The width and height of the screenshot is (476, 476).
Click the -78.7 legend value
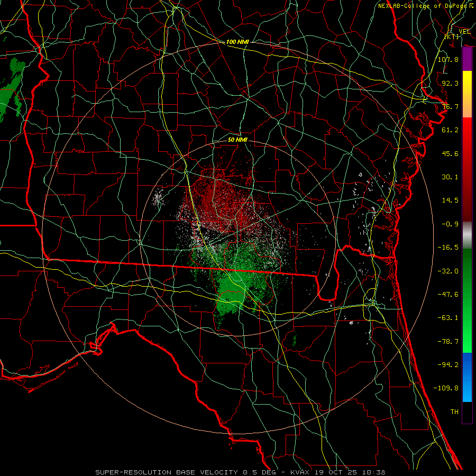(x=448, y=342)
